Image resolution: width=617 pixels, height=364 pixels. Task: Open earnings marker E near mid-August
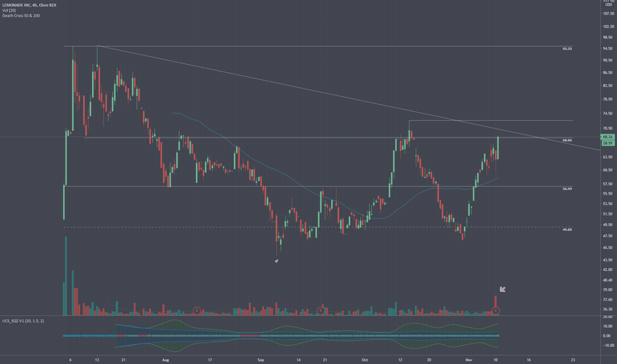(x=197, y=311)
